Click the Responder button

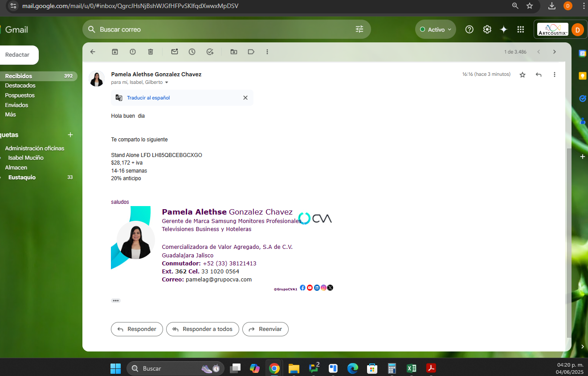[137, 329]
